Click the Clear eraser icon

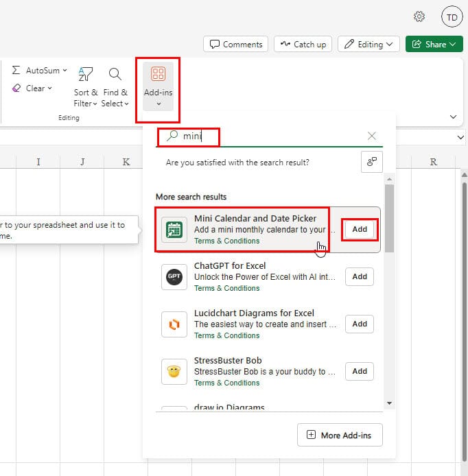[x=16, y=88]
